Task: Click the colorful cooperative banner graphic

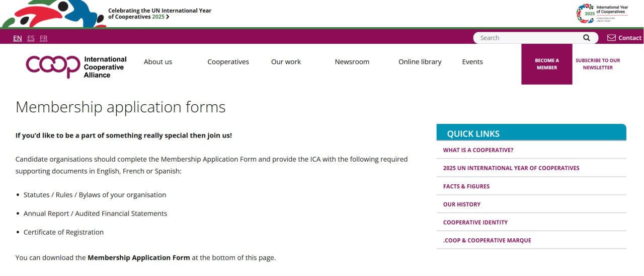Action: 53,14
